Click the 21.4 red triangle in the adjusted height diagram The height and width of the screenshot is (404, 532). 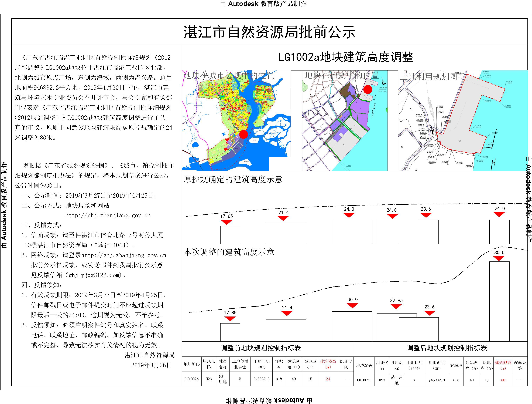(x=287, y=313)
